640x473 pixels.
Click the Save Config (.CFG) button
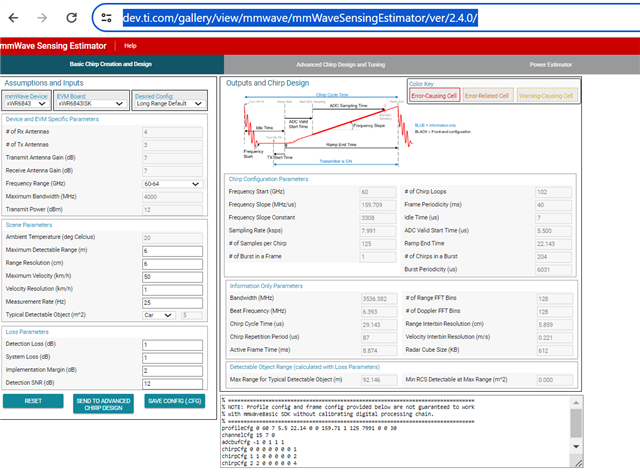(175, 401)
